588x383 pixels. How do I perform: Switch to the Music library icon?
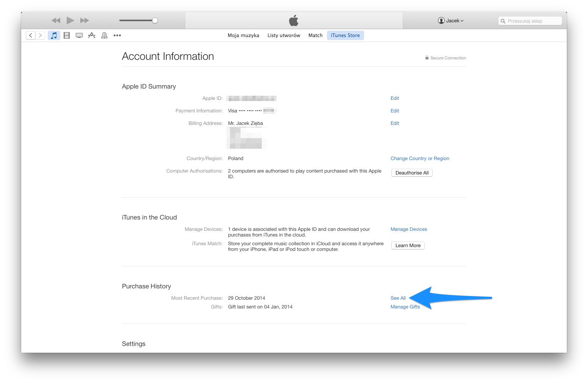click(x=54, y=35)
